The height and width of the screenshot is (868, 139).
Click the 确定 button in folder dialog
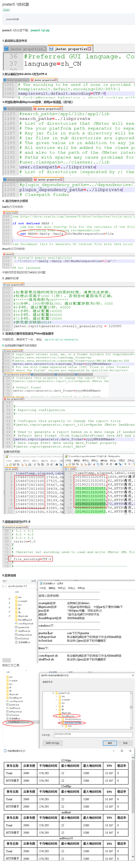point(110,743)
